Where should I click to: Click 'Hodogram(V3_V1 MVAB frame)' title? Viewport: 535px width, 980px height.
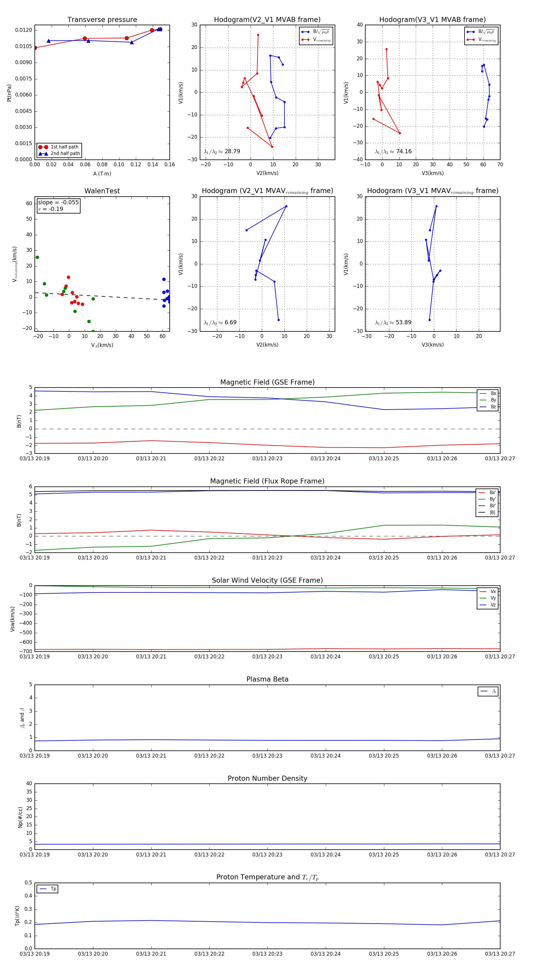point(432,20)
